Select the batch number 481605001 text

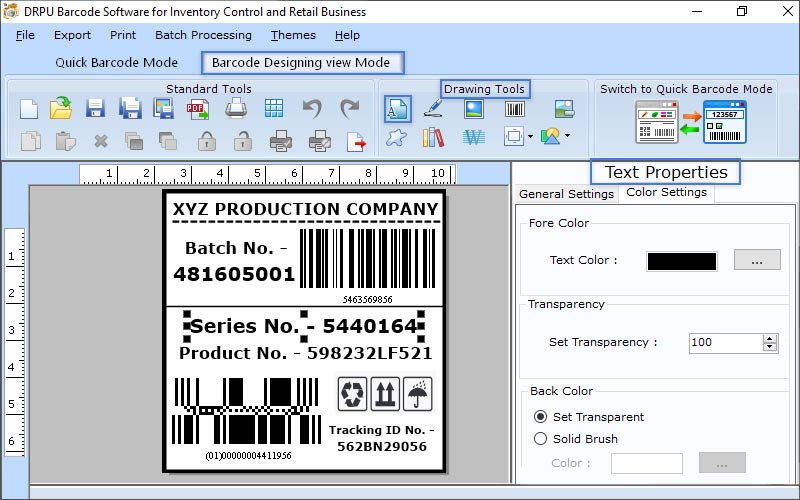[234, 274]
